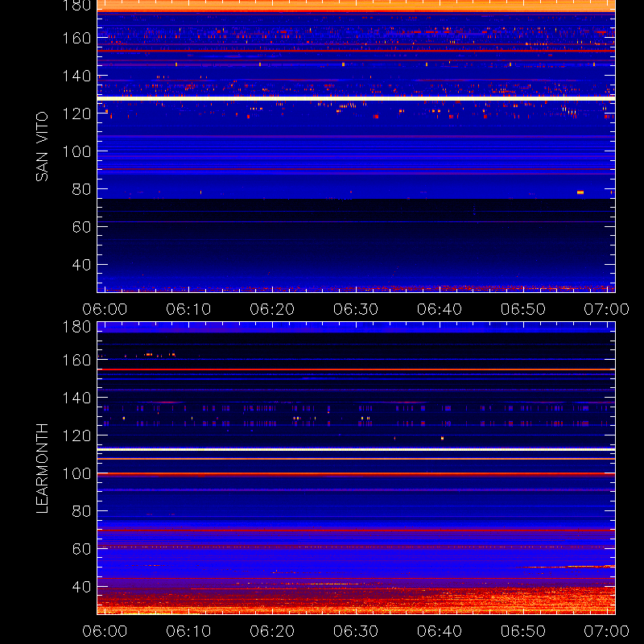The width and height of the screenshot is (644, 644).
Task: Click the 60 label on Learmonth axis
Action: 81,549
